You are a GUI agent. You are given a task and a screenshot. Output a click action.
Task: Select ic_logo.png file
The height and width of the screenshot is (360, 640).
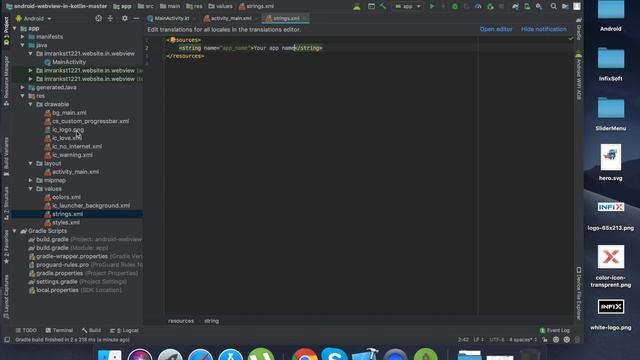pos(64,130)
